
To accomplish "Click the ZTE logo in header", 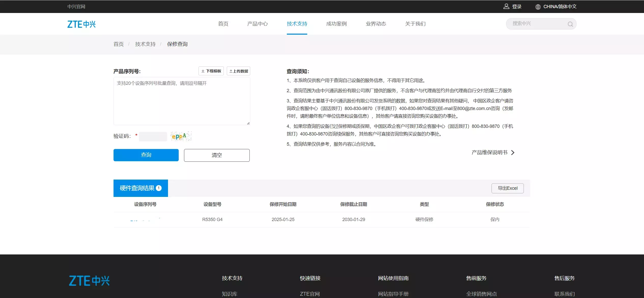I will click(81, 24).
